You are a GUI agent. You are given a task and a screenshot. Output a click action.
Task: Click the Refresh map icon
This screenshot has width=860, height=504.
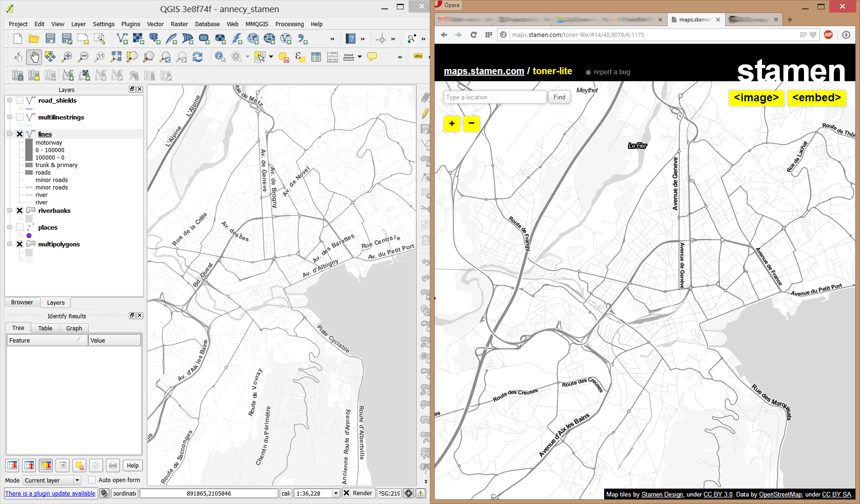[197, 57]
